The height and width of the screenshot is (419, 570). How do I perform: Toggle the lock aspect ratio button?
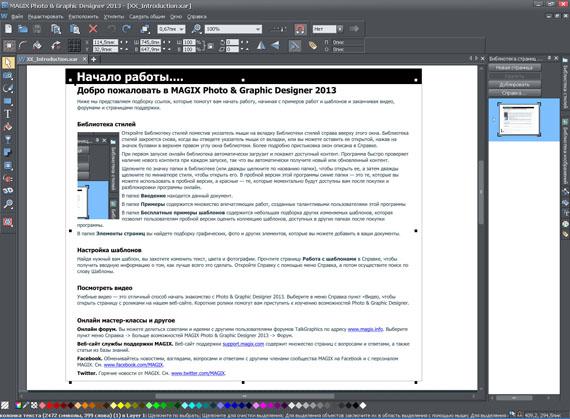tap(210, 45)
